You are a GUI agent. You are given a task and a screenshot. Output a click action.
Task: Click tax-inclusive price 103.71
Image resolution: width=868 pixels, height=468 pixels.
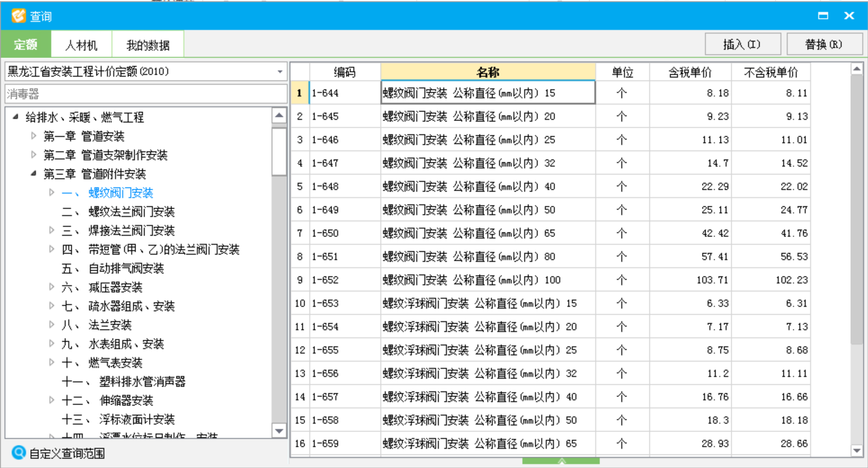click(x=690, y=280)
